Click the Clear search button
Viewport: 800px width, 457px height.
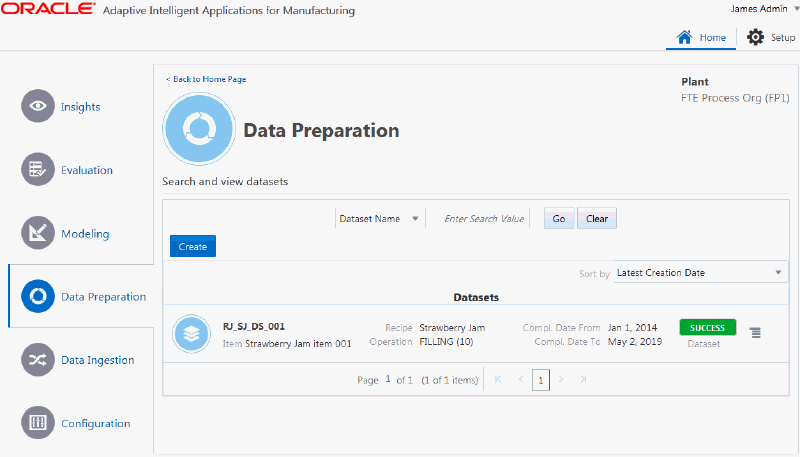pyautogui.click(x=597, y=218)
